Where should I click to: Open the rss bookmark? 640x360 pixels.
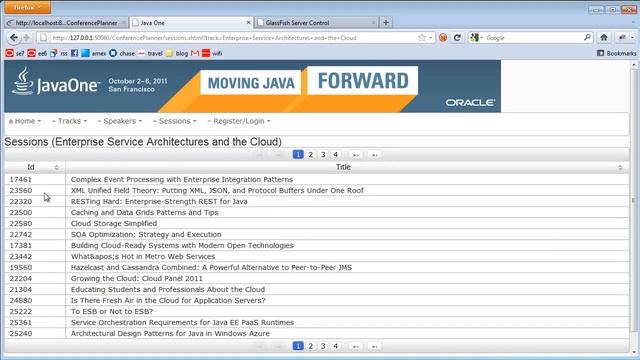coord(59,53)
